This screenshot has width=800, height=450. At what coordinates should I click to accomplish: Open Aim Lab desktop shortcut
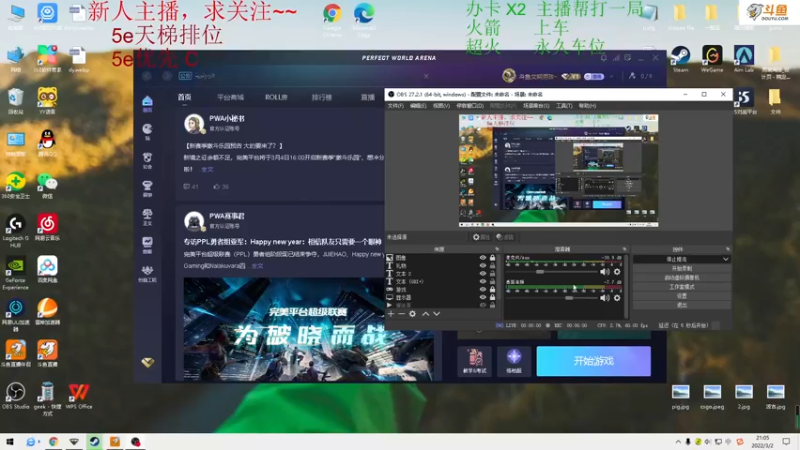point(744,59)
